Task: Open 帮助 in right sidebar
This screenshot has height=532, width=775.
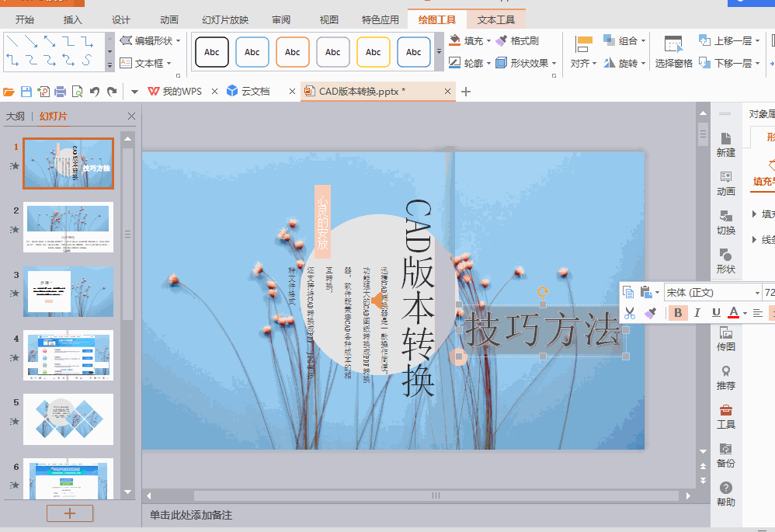Action: click(x=725, y=495)
